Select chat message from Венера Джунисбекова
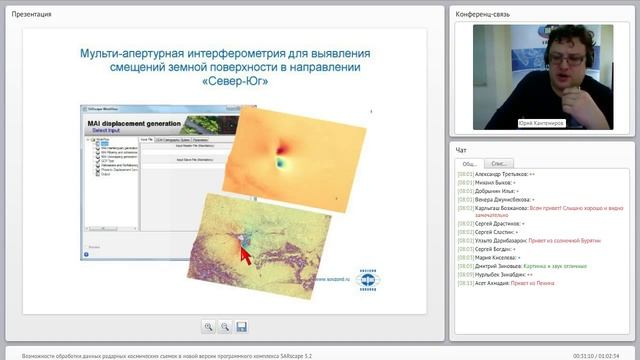640x360 pixels. click(496, 200)
